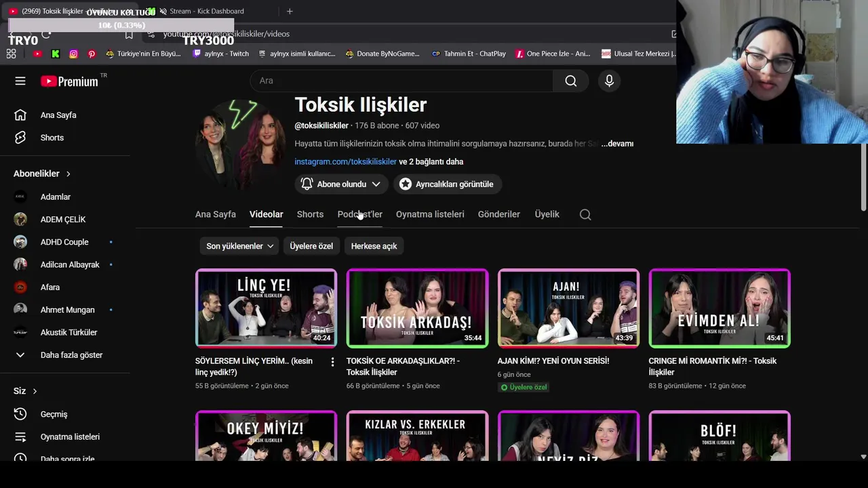
Task: Open the browser apps grid icon
Action: [12, 54]
